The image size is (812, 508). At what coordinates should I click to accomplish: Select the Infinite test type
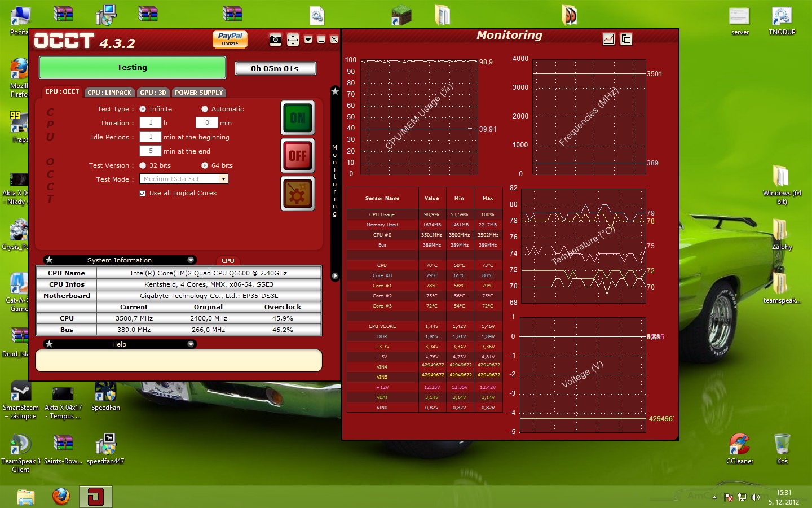(x=143, y=109)
